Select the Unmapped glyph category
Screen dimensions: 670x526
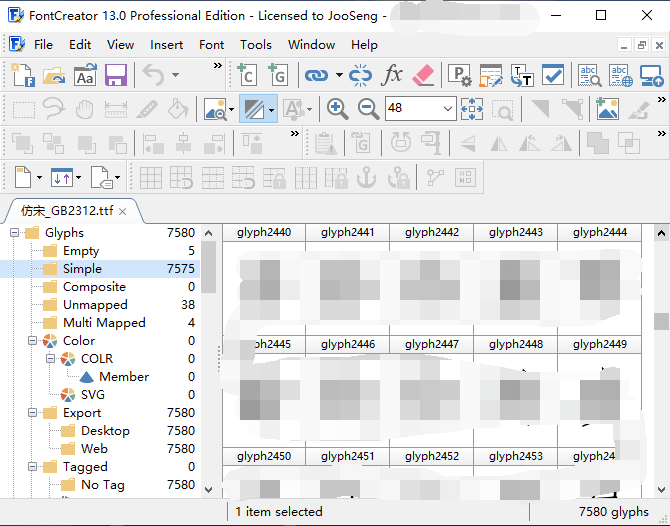tap(95, 305)
